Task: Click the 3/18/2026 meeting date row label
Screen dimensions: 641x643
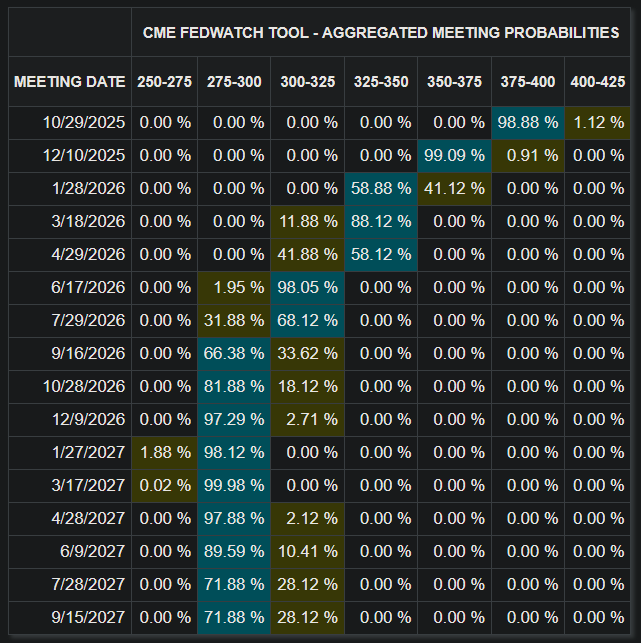Action: (88, 222)
